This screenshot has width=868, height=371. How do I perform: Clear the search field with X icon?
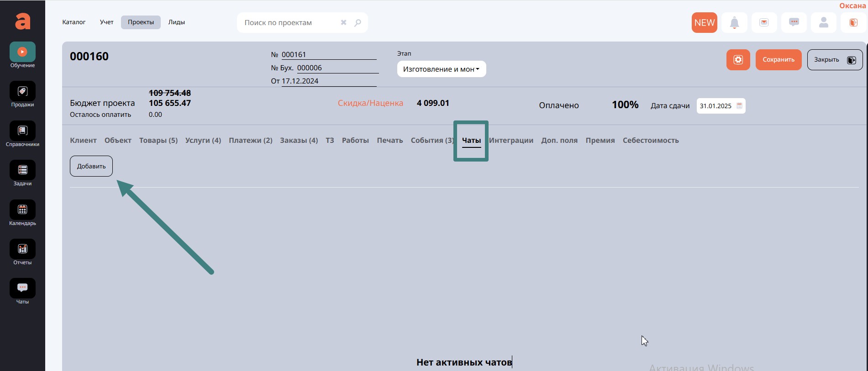pyautogui.click(x=343, y=23)
